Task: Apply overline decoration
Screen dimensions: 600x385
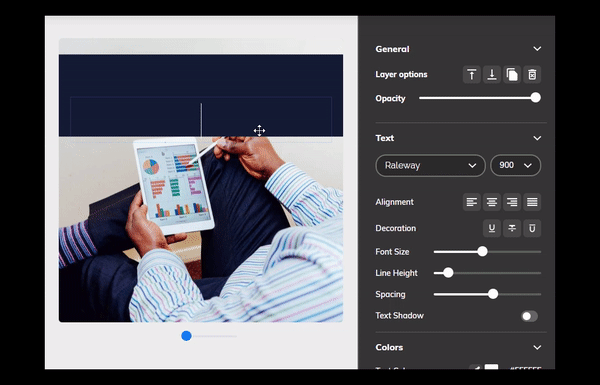Action: pyautogui.click(x=532, y=228)
